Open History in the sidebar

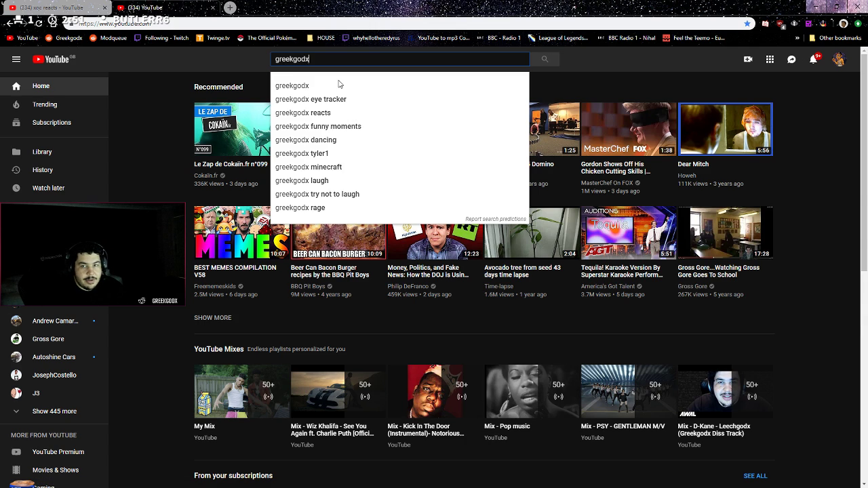click(x=54, y=170)
